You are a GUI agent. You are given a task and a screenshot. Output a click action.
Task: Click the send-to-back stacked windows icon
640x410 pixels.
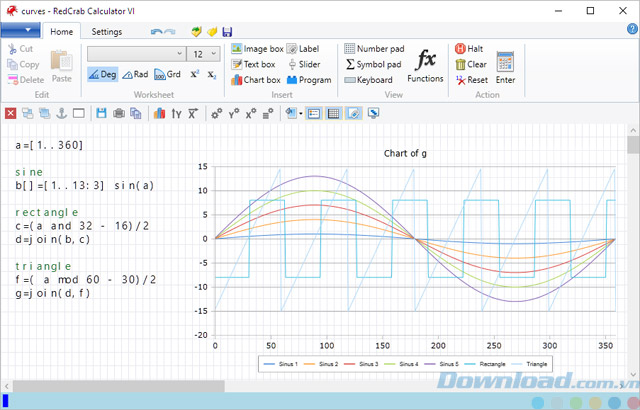tap(44, 113)
